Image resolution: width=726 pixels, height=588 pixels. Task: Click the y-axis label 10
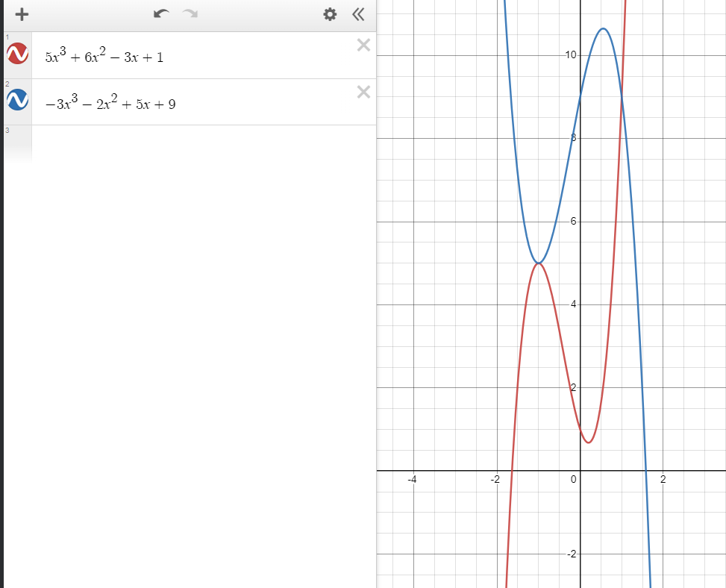[x=570, y=55]
